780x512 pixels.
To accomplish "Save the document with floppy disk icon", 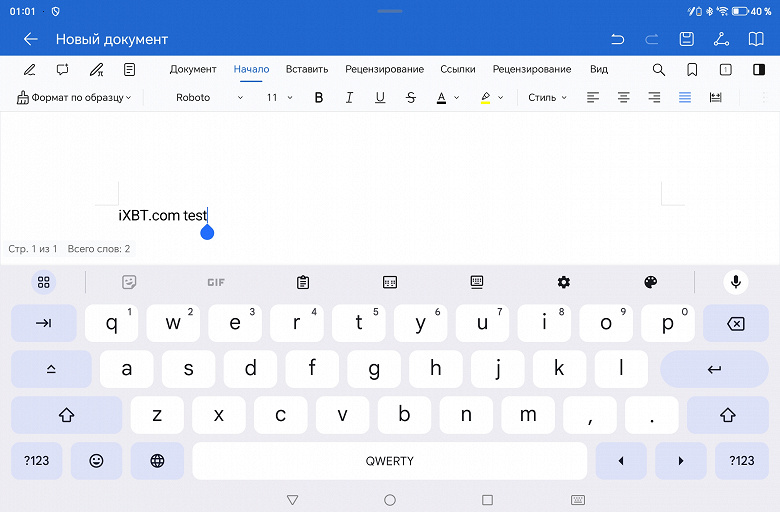I will pos(686,39).
